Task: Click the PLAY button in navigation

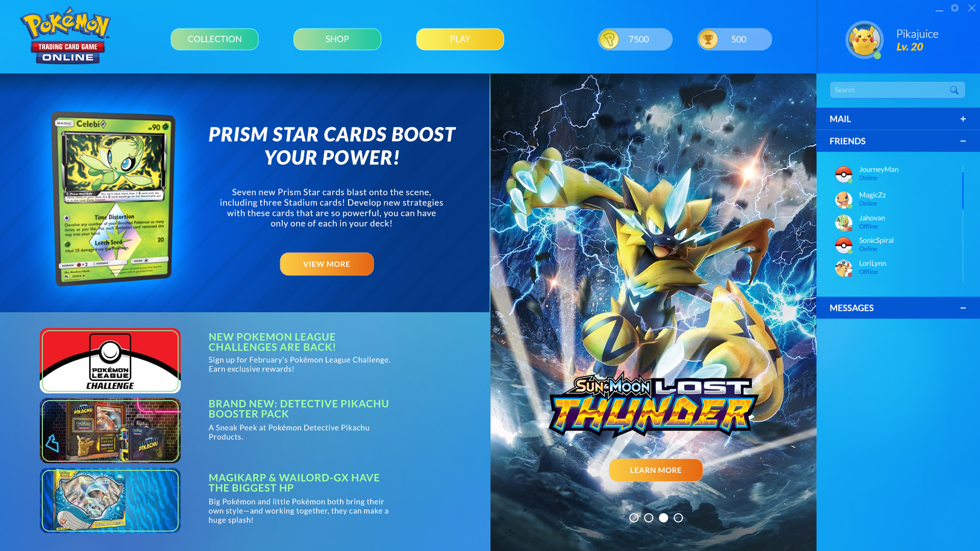Action: [x=460, y=39]
